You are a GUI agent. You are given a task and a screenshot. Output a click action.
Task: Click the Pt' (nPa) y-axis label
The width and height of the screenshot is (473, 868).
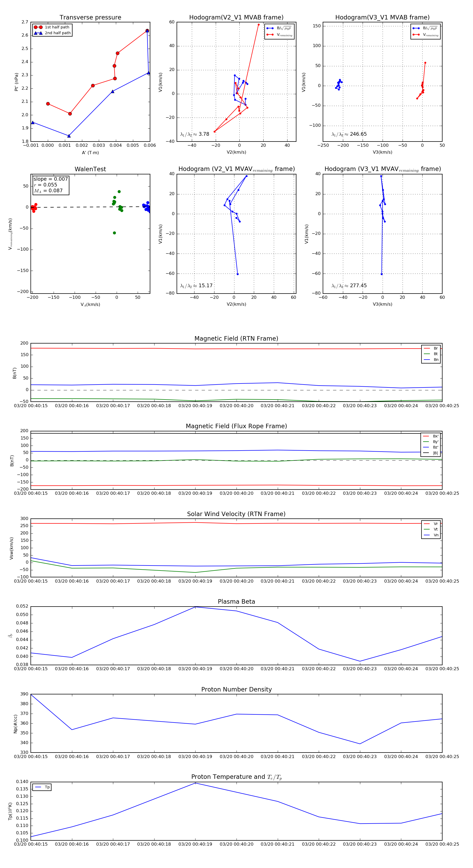[16, 82]
